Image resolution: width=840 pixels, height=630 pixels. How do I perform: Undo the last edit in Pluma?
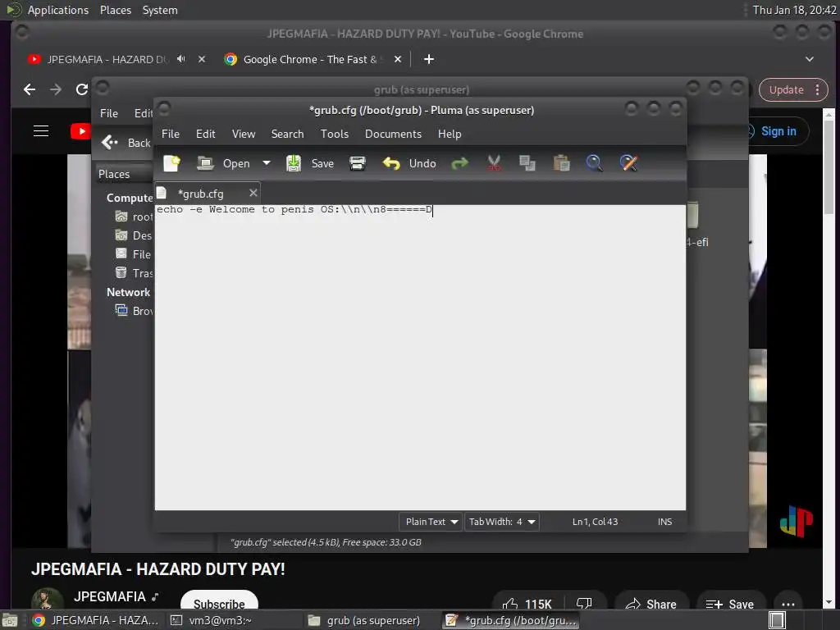click(x=410, y=163)
